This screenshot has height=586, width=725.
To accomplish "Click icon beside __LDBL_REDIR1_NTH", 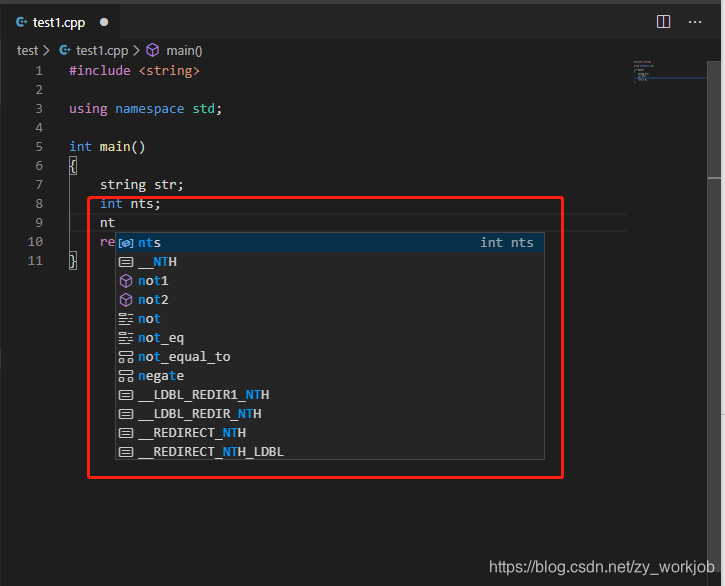I will click(x=126, y=395).
